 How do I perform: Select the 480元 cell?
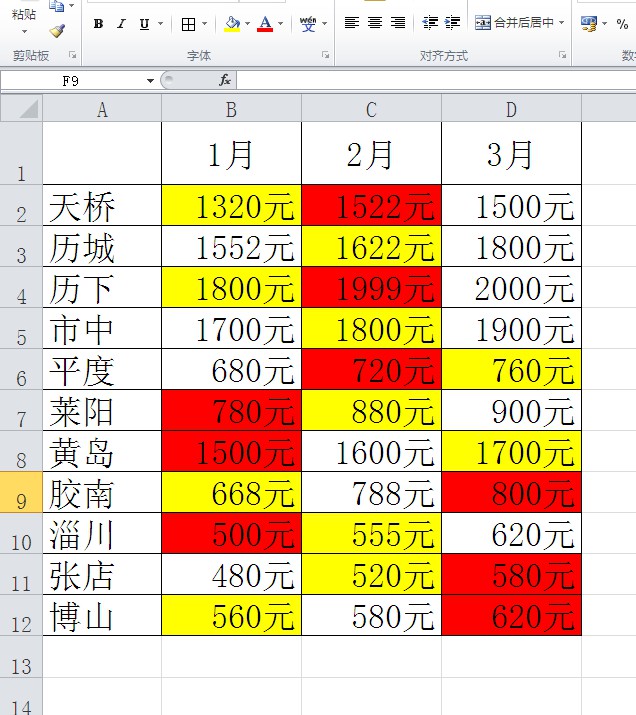point(231,575)
